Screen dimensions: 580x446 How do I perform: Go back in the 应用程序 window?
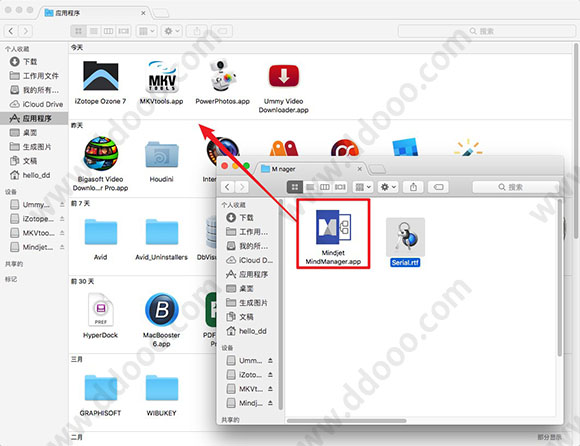[11, 31]
